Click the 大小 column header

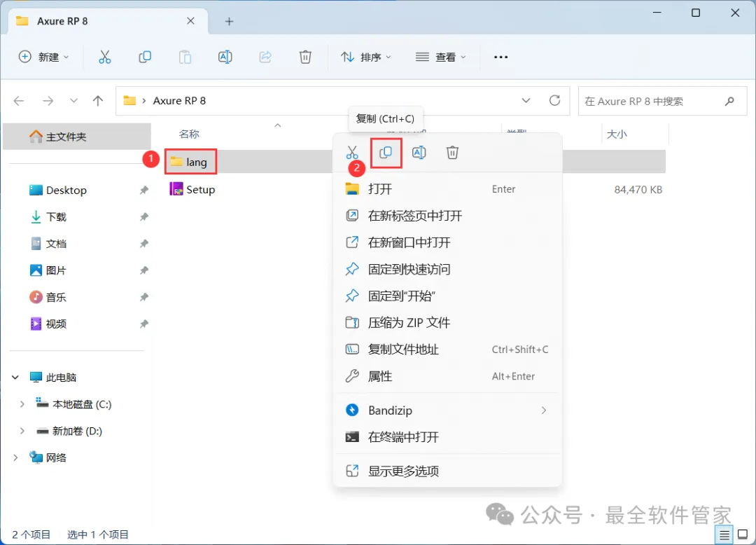coord(617,134)
